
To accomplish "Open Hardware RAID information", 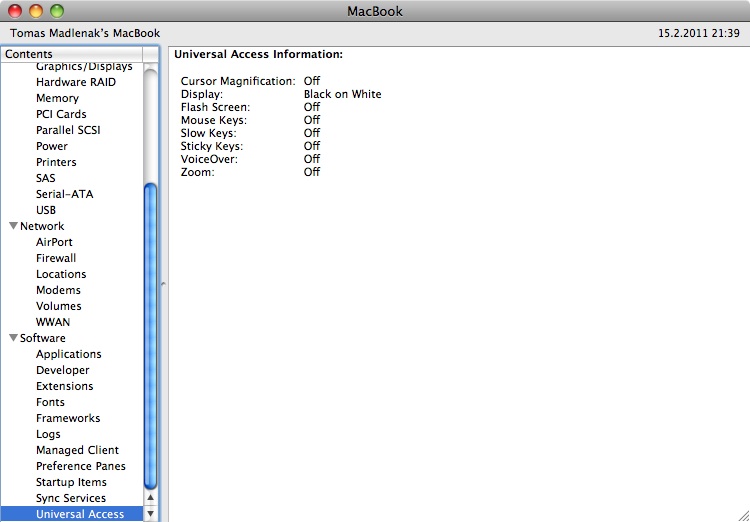I will click(76, 82).
